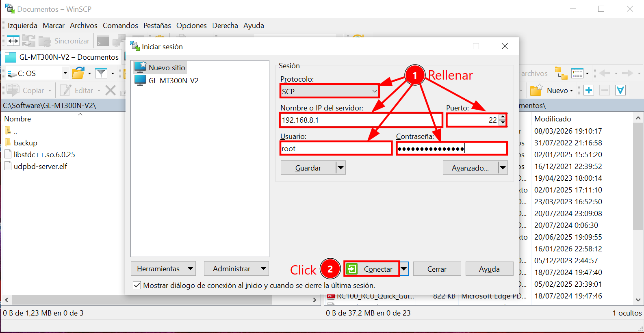
Task: Decrease the Puerto value with down arrow
Action: click(x=503, y=123)
